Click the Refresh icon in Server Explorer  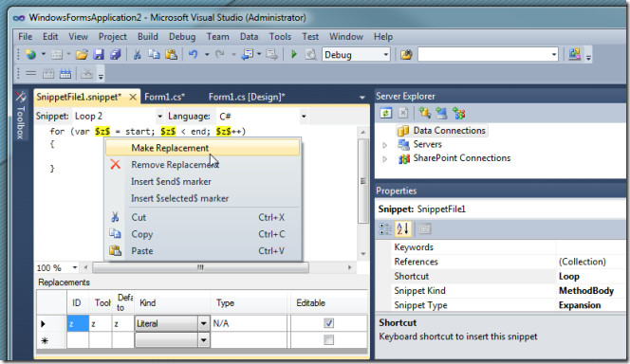click(386, 114)
